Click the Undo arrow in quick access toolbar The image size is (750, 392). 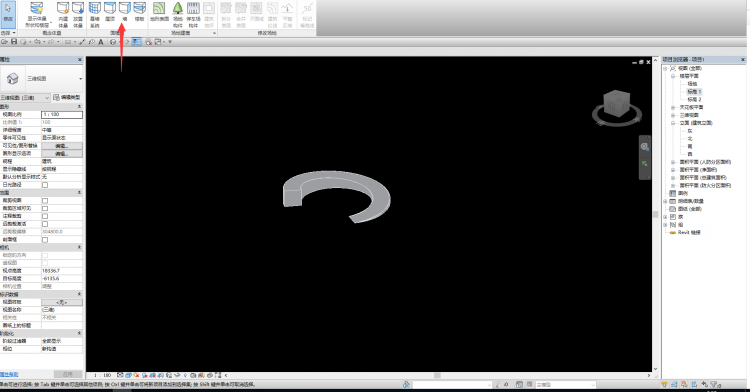pos(37,42)
